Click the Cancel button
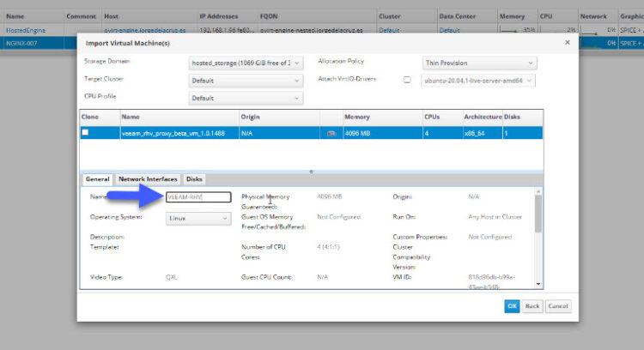 [558, 306]
